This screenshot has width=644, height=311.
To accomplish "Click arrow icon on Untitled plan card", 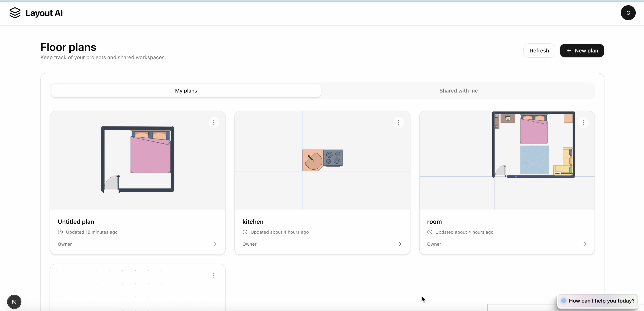I will tap(214, 244).
